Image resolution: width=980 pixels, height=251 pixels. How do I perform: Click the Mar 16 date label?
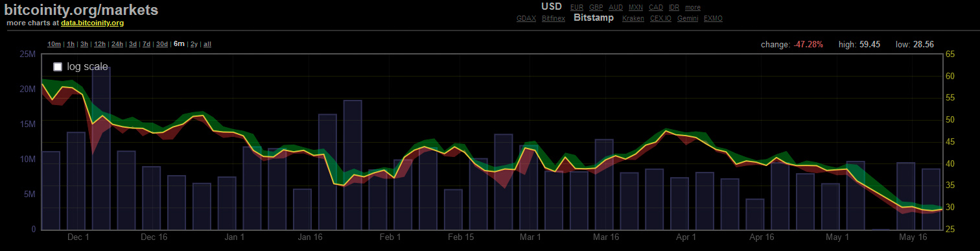coord(606,237)
